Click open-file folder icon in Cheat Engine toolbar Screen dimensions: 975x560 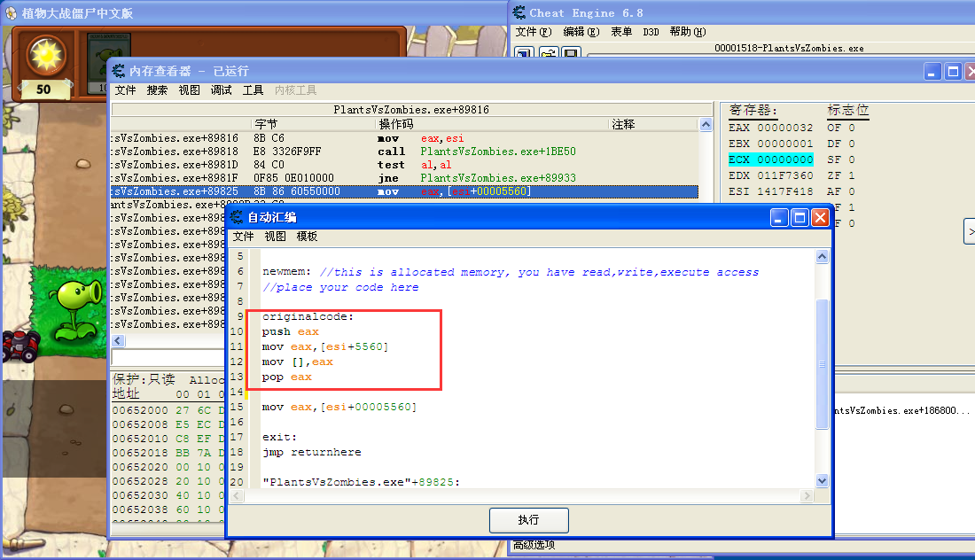click(x=548, y=52)
